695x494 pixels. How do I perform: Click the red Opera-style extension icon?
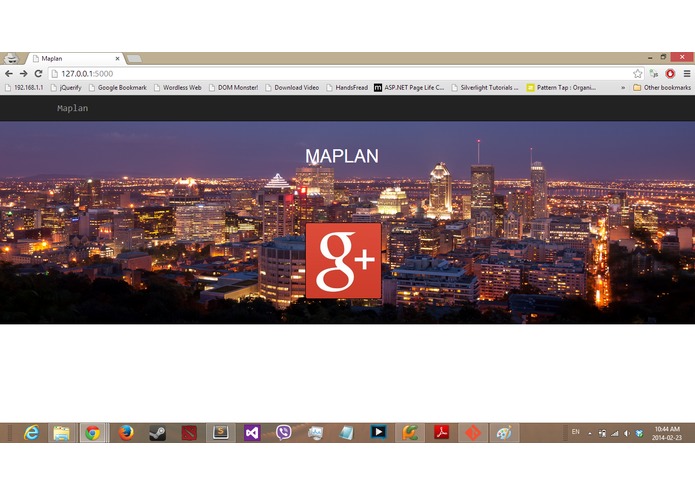tap(670, 74)
